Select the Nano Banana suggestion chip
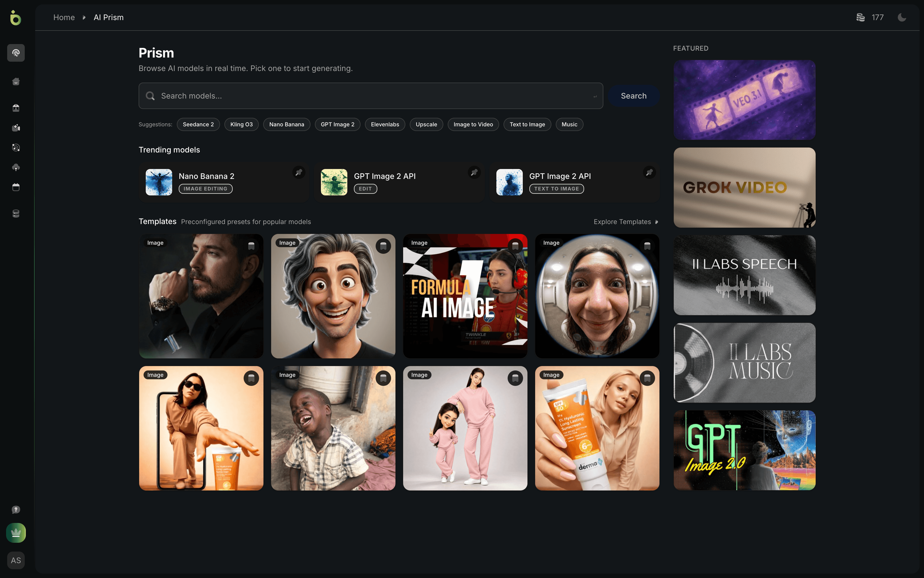Screen dimensions: 924x578 tap(286, 124)
